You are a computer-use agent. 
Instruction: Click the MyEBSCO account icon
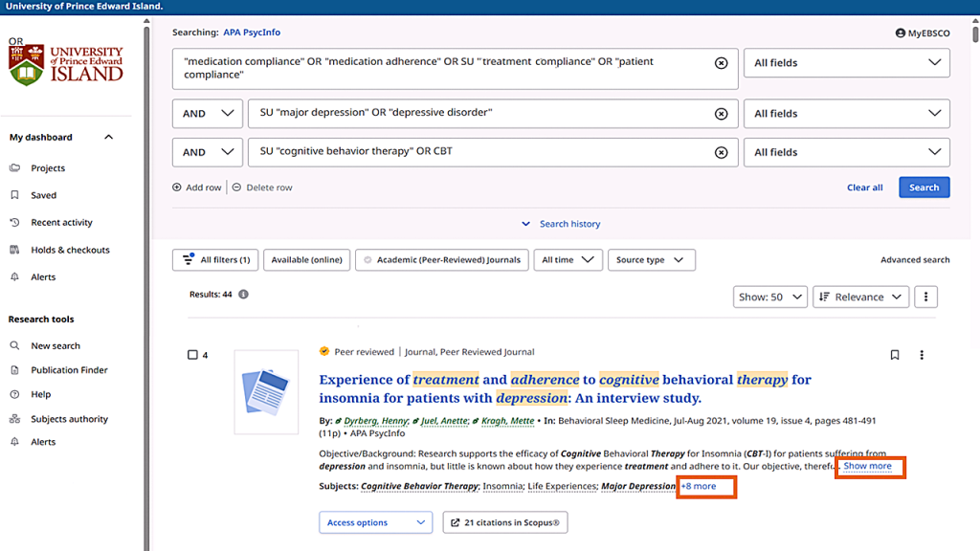point(901,33)
